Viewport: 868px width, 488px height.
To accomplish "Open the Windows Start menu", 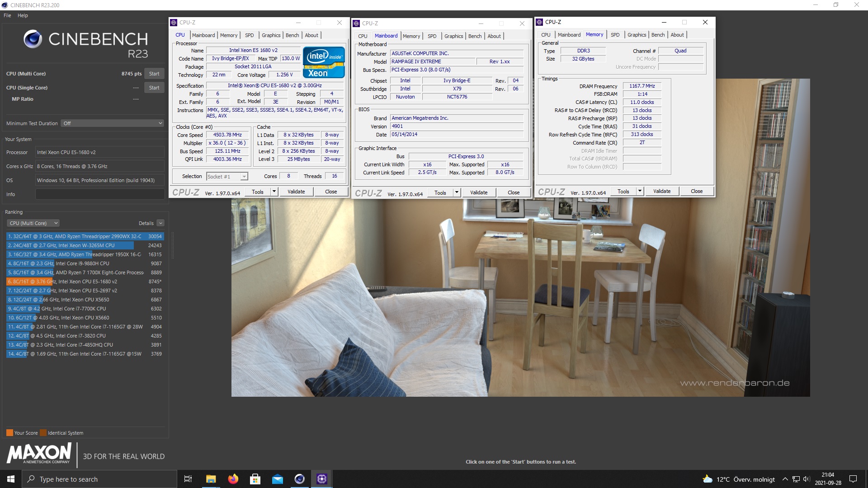I will pyautogui.click(x=11, y=479).
